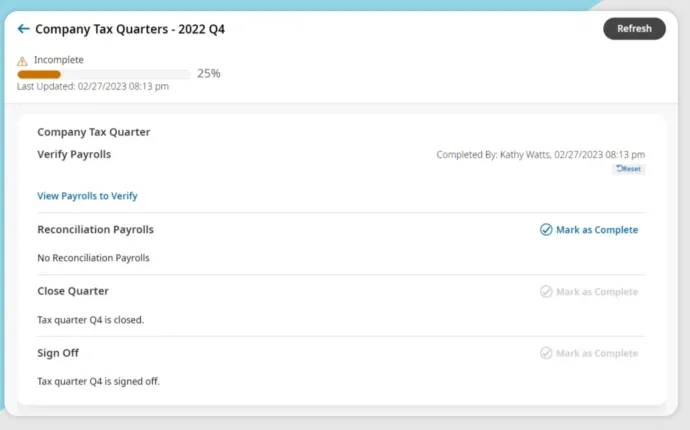The width and height of the screenshot is (690, 430).
Task: Click the Company Tax Quarter panel heading
Action: (94, 132)
